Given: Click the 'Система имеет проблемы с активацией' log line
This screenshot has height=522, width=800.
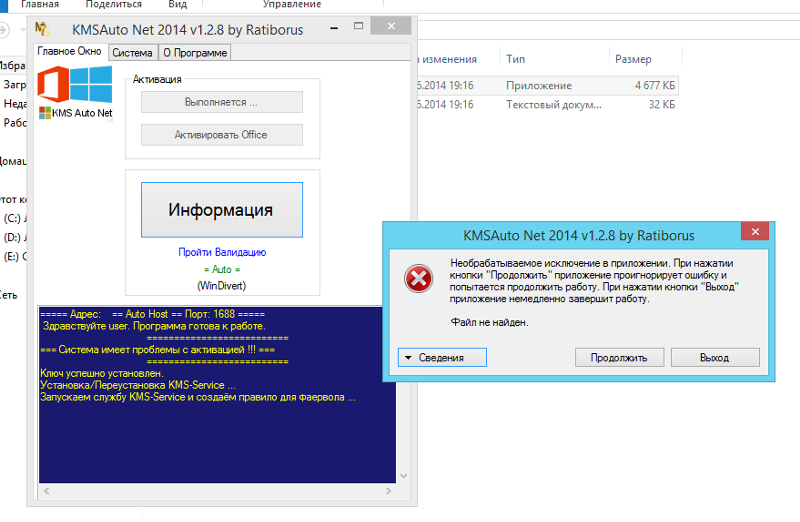Looking at the screenshot, I should [x=157, y=350].
